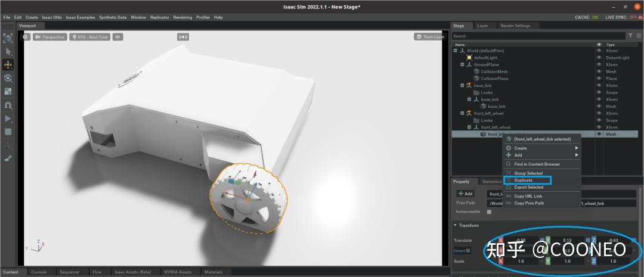644x277 pixels.
Task: Toggle visibility of selected Mesh row
Action: click(599, 134)
